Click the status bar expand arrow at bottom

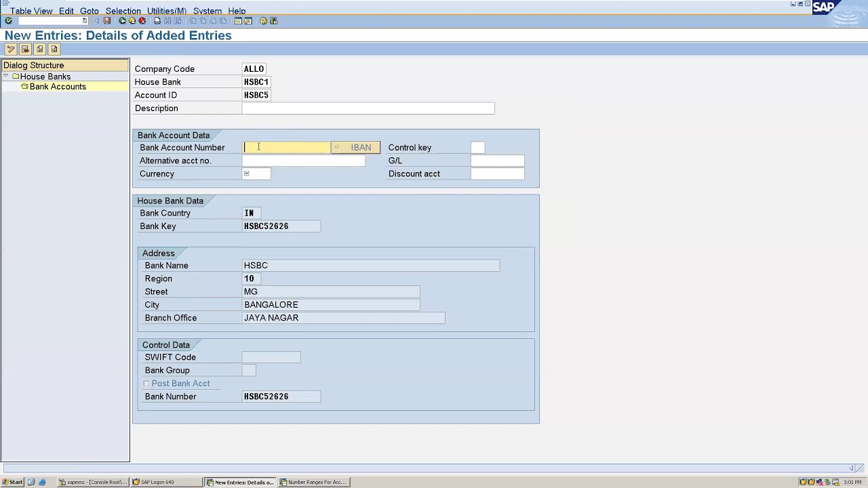pos(851,468)
